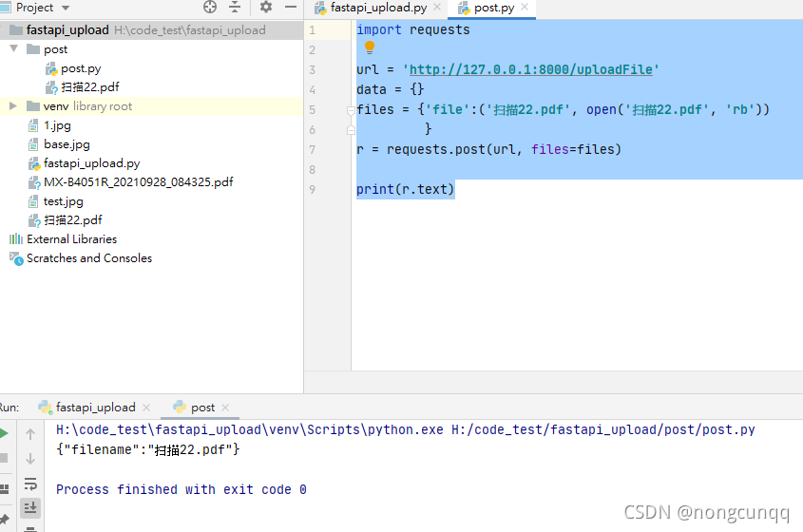The width and height of the screenshot is (803, 532).
Task: Click the up arrow in Run console
Action: 30,434
